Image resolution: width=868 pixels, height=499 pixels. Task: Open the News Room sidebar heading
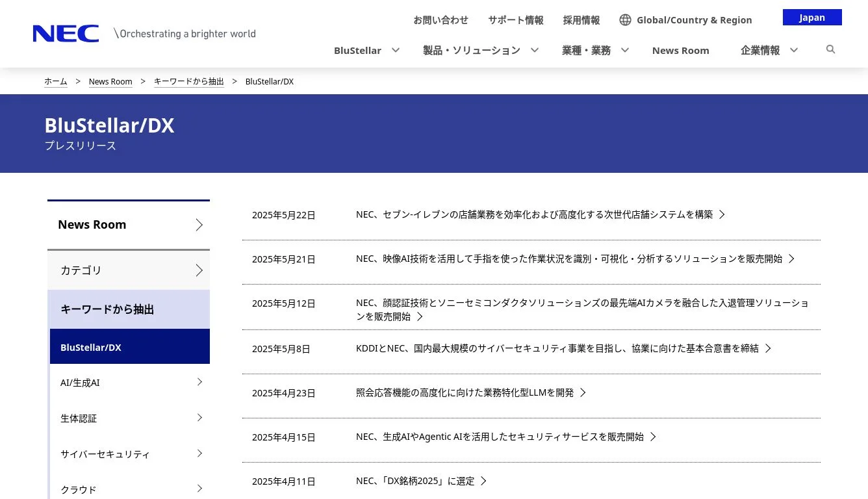click(129, 225)
